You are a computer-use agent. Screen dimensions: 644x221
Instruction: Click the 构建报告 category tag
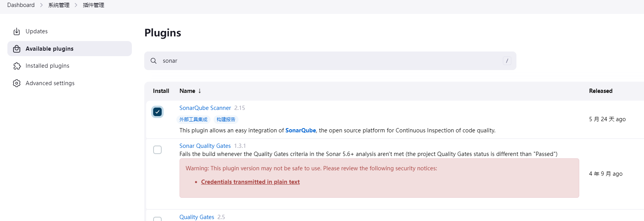pyautogui.click(x=226, y=120)
